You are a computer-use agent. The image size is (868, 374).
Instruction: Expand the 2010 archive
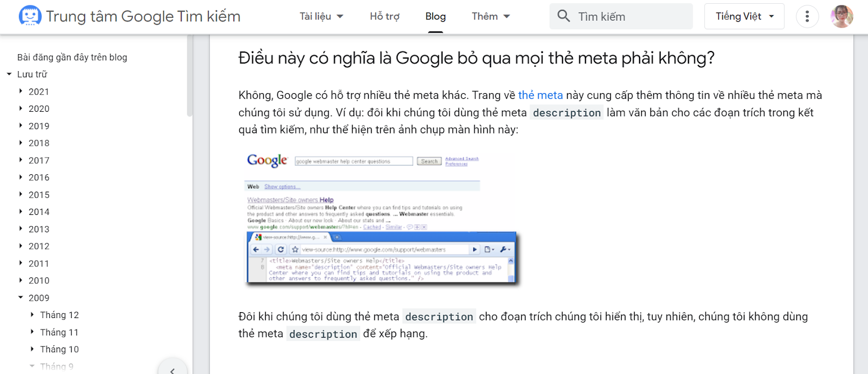pyautogui.click(x=21, y=280)
